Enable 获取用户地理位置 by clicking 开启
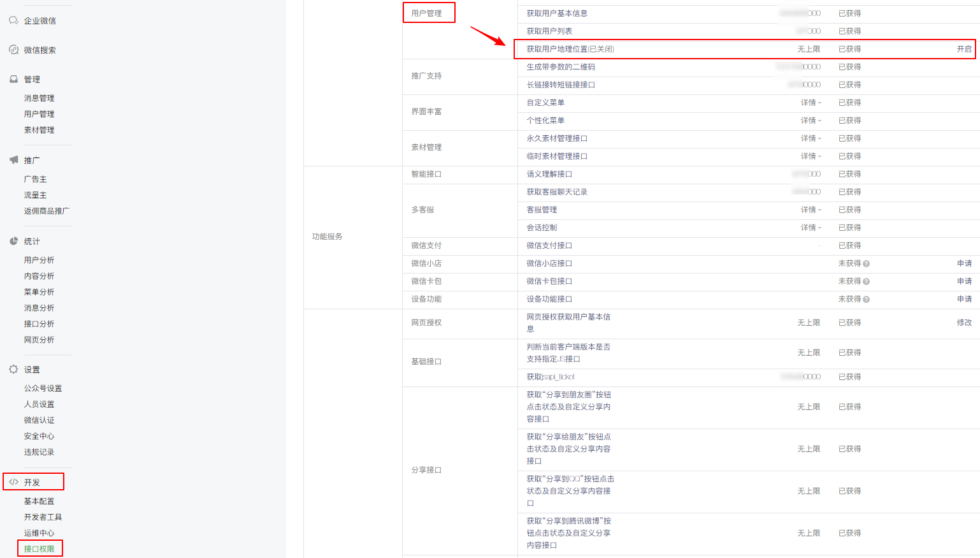Viewport: 980px width, 558px height. (965, 48)
